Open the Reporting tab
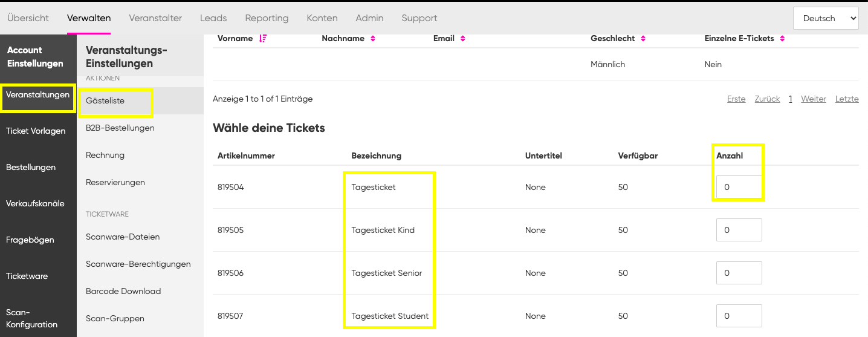Viewport: 868px width, 337px height. click(x=267, y=18)
